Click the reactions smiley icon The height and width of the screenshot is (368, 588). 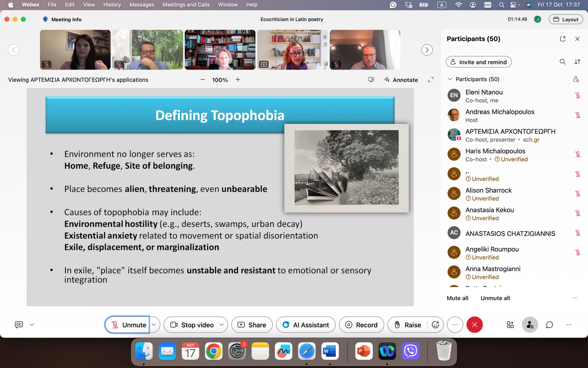(435, 325)
